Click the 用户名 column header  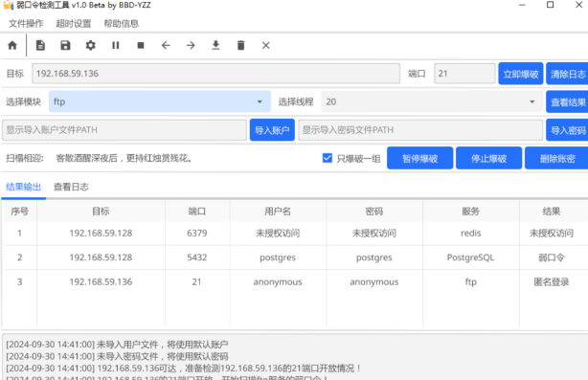[278, 212]
